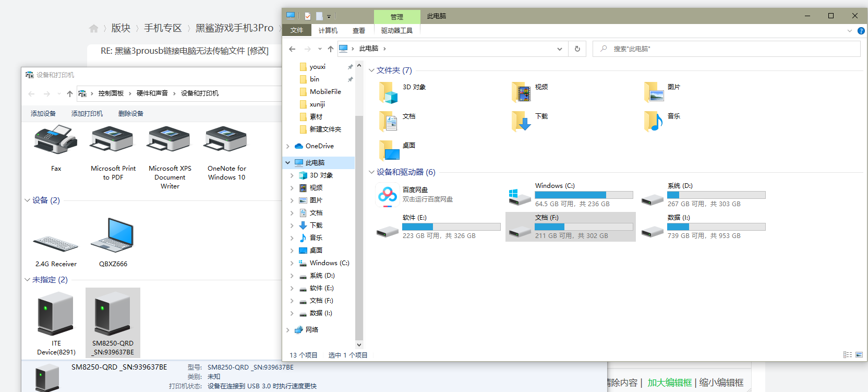The height and width of the screenshot is (392, 868).
Task: Go back in 此电脑 Explorer window
Action: 292,49
